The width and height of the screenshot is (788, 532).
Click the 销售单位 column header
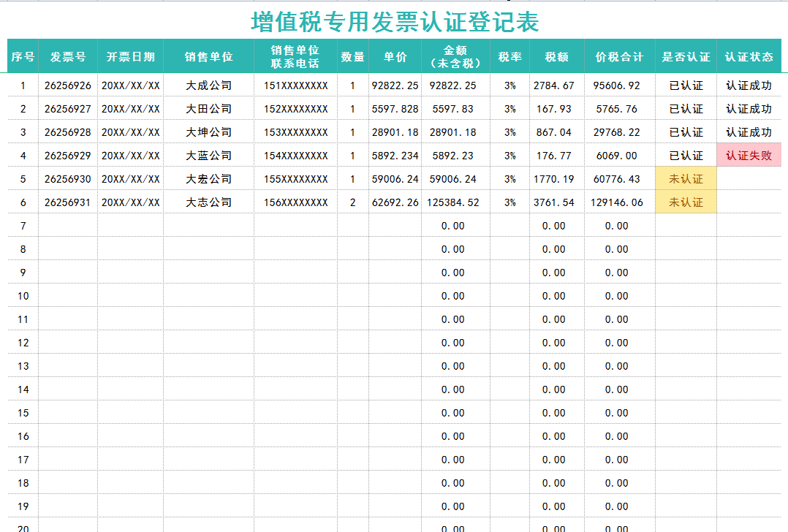pyautogui.click(x=208, y=57)
